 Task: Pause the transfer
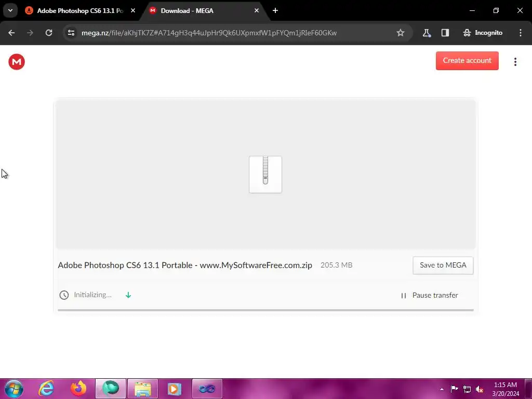[x=430, y=296]
